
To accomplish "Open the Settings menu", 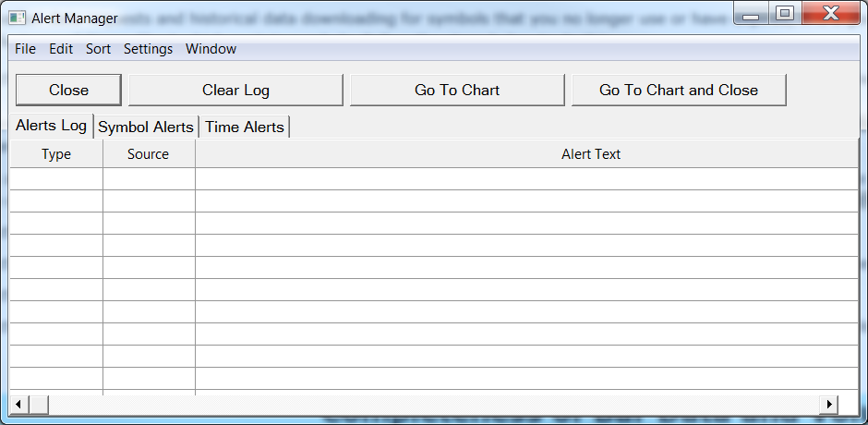I will [x=148, y=49].
